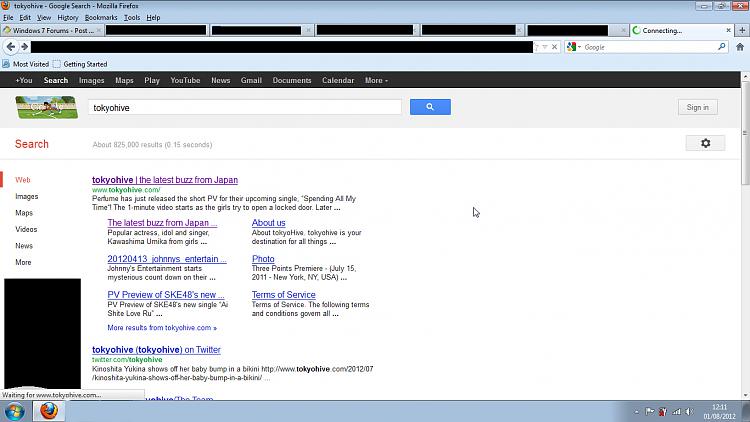Open the View menu
The height and width of the screenshot is (422, 750).
point(44,17)
